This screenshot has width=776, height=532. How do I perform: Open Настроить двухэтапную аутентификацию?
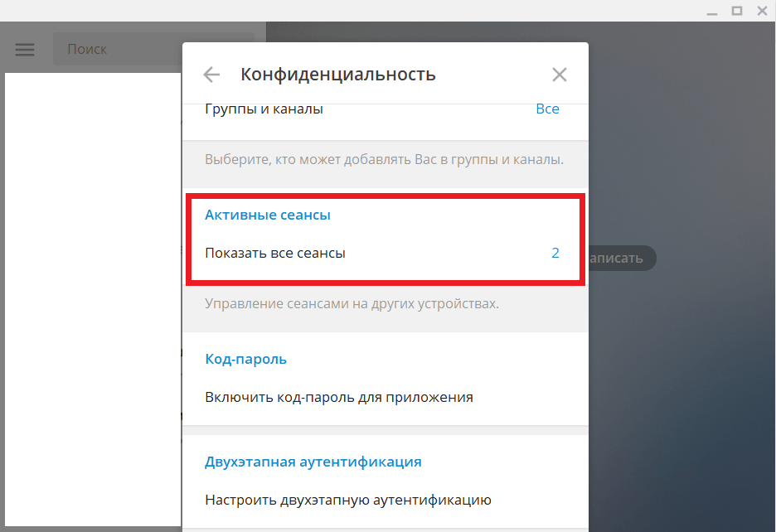point(348,500)
